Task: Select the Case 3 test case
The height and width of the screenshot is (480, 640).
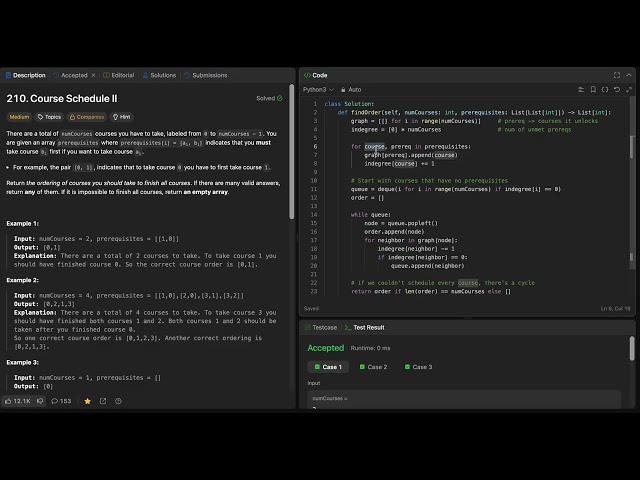Action: tap(418, 367)
